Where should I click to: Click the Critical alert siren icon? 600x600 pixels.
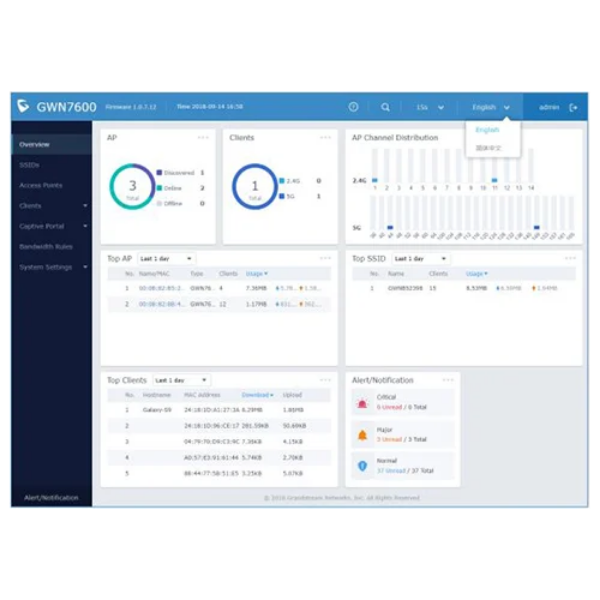(362, 403)
